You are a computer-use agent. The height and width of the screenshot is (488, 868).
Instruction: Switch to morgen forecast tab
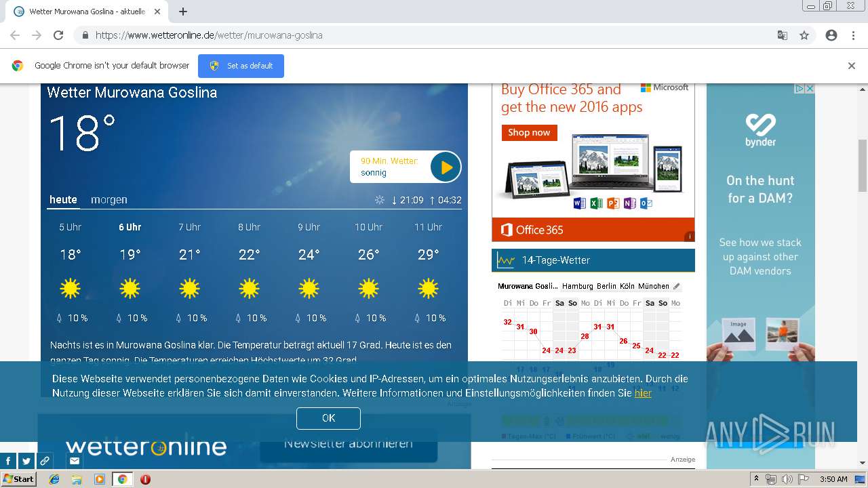pos(109,199)
